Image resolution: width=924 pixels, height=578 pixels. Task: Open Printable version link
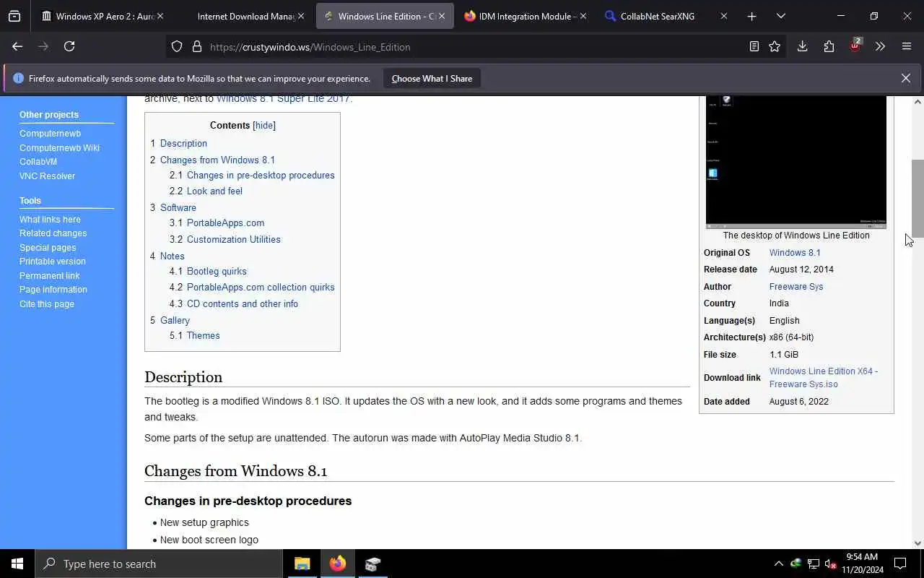pos(52,262)
